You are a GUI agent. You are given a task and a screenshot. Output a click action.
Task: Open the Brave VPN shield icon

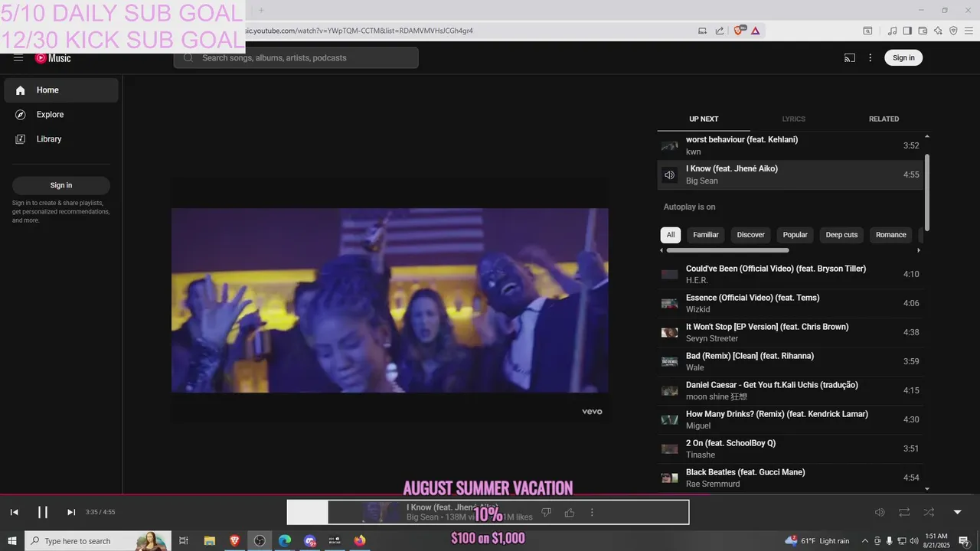[x=953, y=31]
